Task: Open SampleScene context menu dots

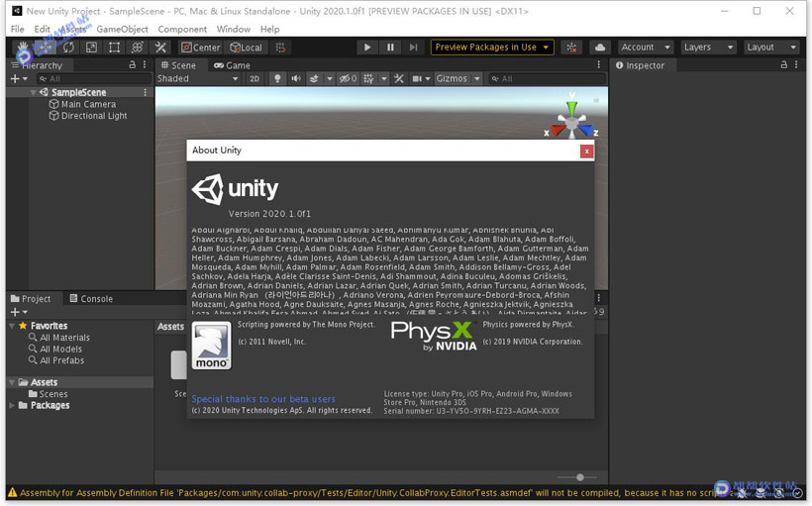Action: [145, 92]
